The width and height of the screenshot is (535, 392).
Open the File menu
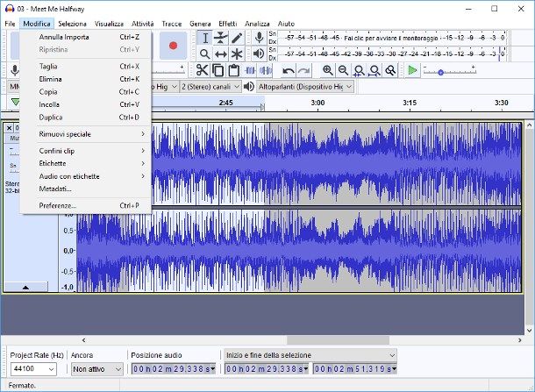tap(10, 24)
